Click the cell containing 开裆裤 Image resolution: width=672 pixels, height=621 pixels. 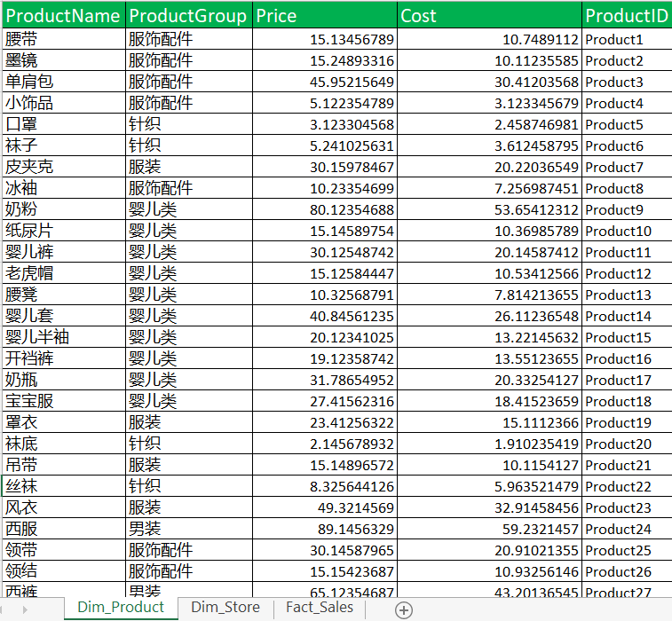point(64,358)
